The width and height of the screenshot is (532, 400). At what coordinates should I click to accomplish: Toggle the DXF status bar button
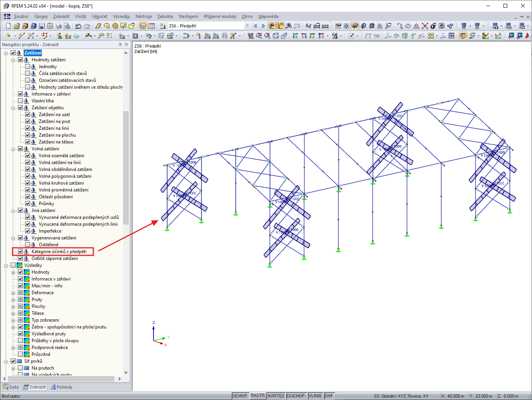(x=329, y=396)
